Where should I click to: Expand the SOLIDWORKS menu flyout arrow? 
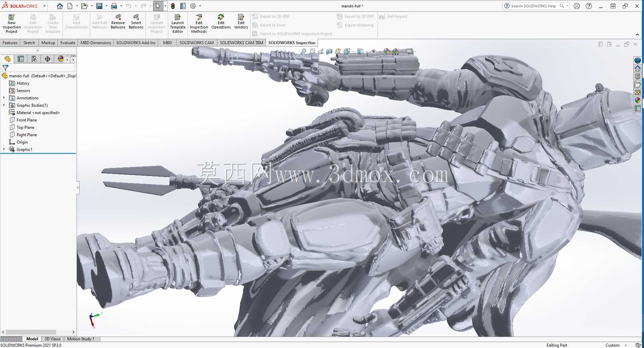[x=44, y=6]
